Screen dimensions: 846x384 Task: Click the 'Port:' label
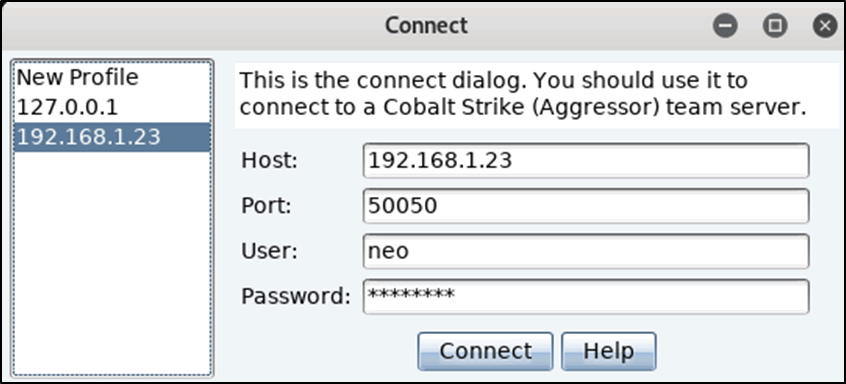tap(266, 206)
